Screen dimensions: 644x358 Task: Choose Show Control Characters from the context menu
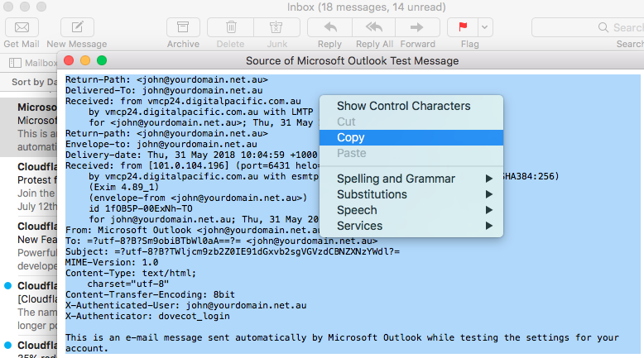coord(411,106)
